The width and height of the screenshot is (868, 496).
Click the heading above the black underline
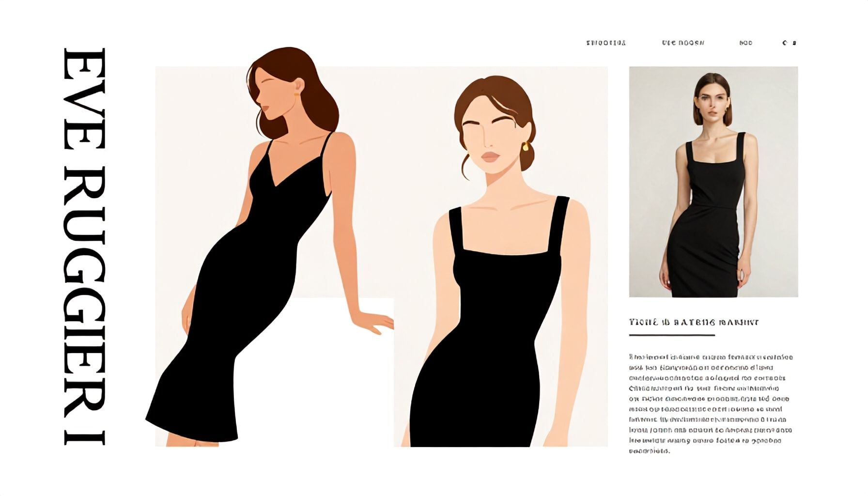(694, 323)
